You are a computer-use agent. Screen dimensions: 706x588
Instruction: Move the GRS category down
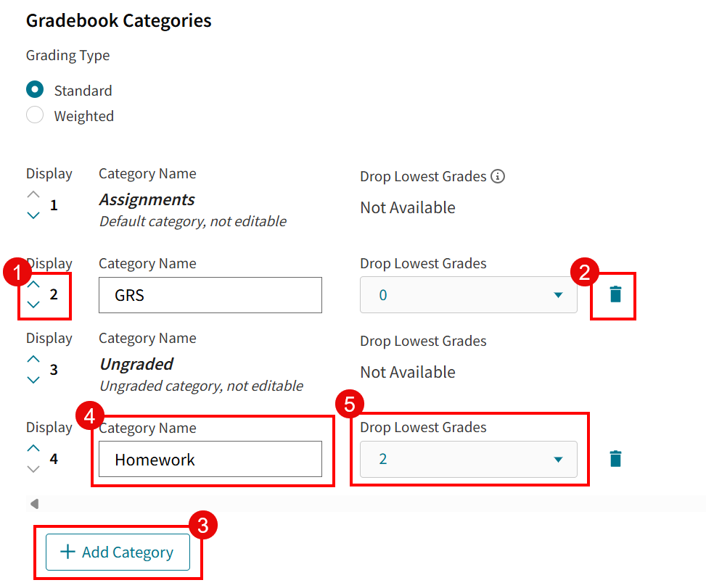pos(33,304)
